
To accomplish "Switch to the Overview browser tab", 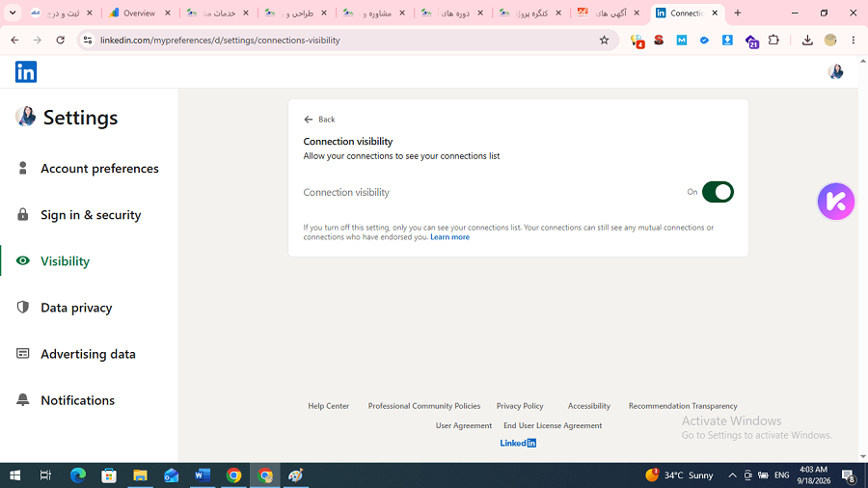I will point(140,13).
